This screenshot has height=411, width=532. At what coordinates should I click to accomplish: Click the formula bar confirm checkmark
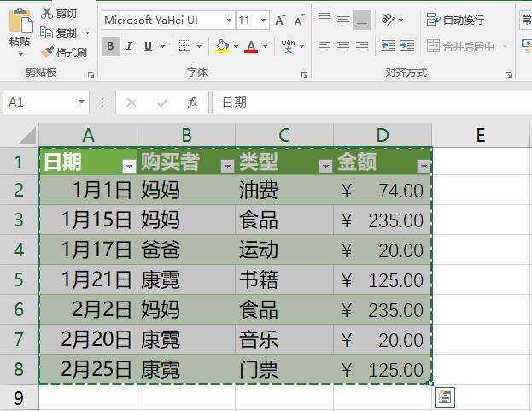(162, 103)
